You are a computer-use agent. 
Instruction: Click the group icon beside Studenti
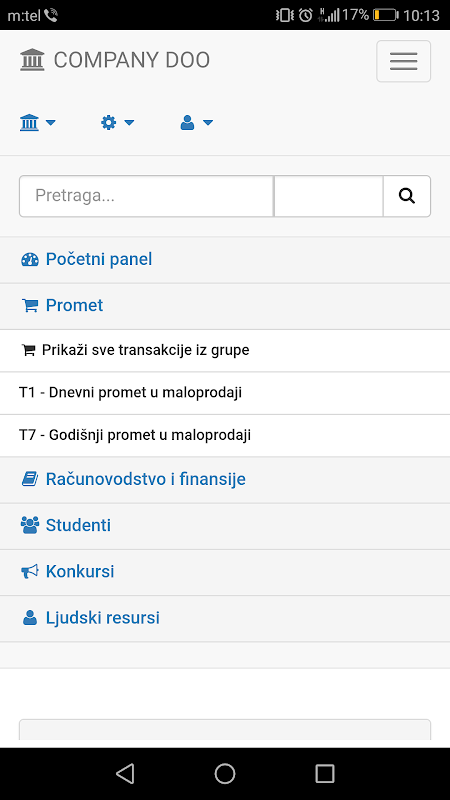[30, 525]
